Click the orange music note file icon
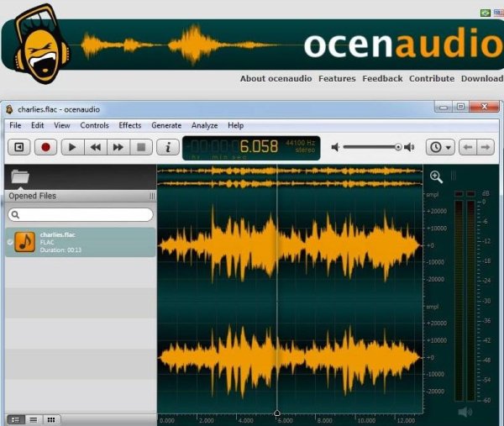Image resolution: width=504 pixels, height=426 pixels. [x=25, y=242]
